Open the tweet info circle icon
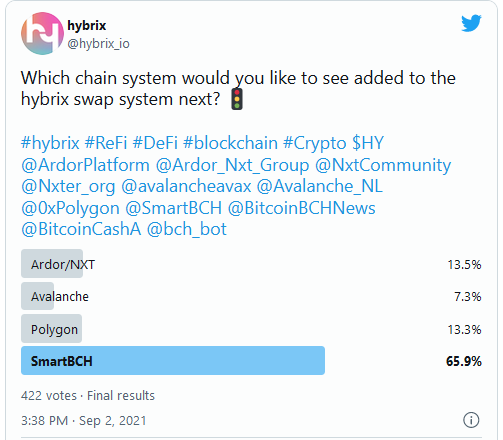This screenshot has width=503, height=440. (471, 420)
